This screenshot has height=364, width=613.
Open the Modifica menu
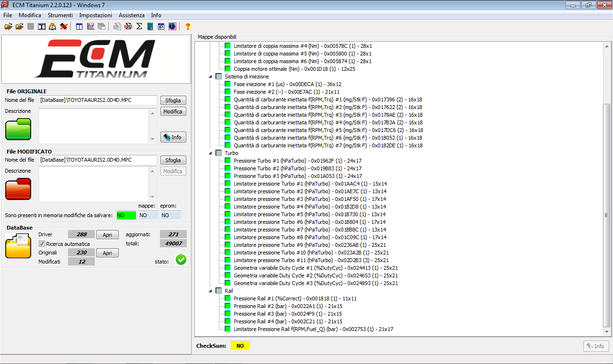pos(30,15)
